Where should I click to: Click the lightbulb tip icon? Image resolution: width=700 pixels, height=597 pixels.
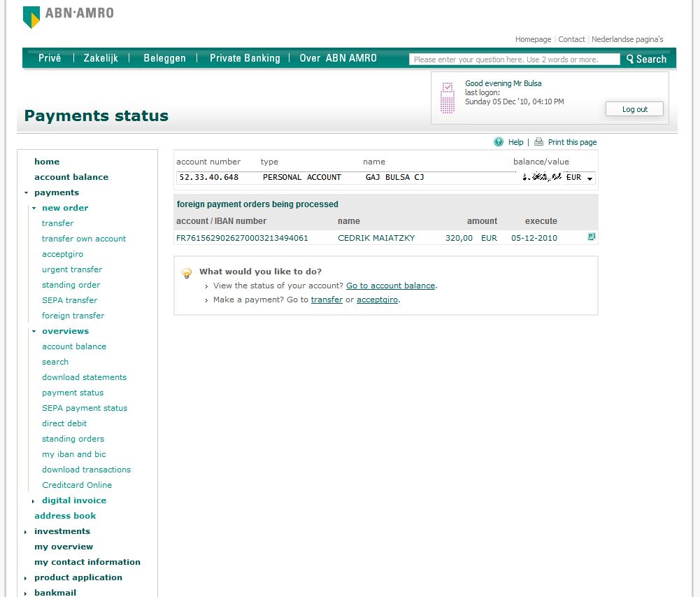point(187,273)
